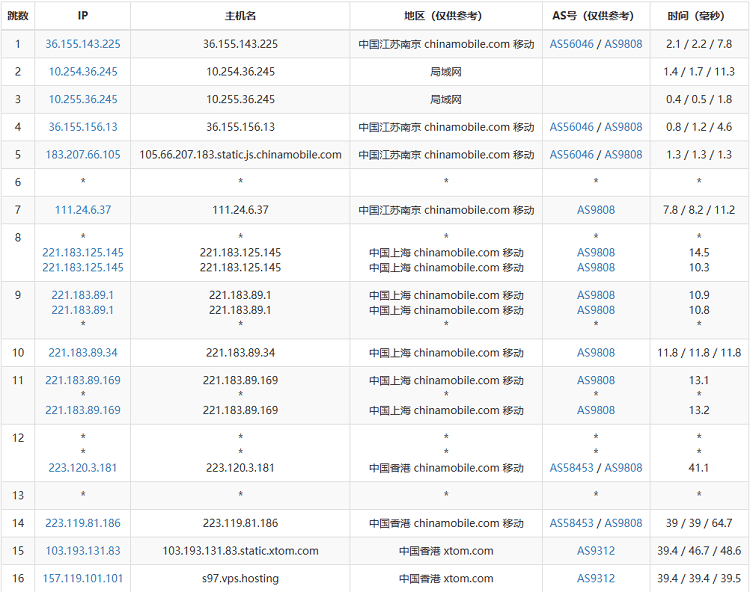Viewport: 750px width, 592px height.
Task: Follow the AS9312 link in hop 15
Action: point(596,551)
